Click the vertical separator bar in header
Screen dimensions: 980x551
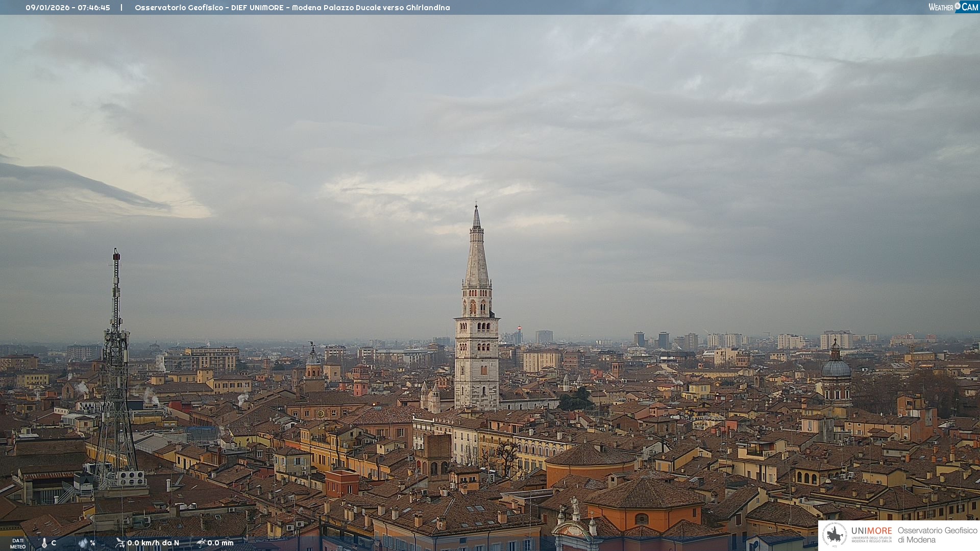(121, 8)
